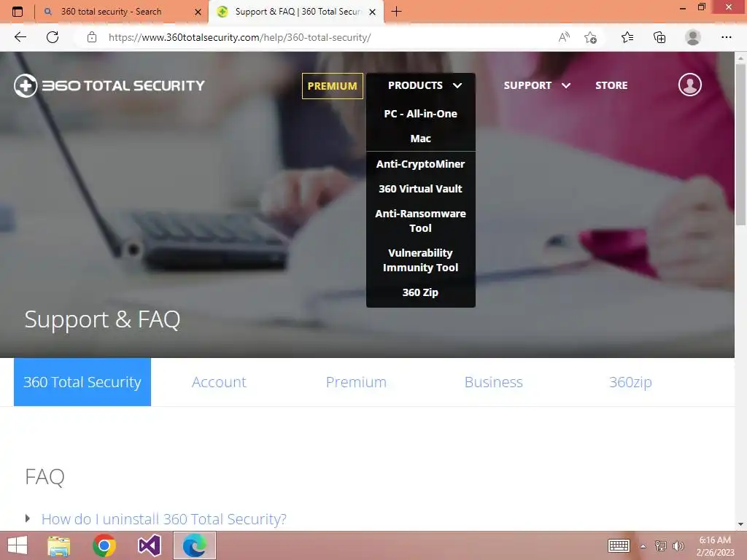The width and height of the screenshot is (747, 560).
Task: Show hidden system tray icons
Action: 643,546
